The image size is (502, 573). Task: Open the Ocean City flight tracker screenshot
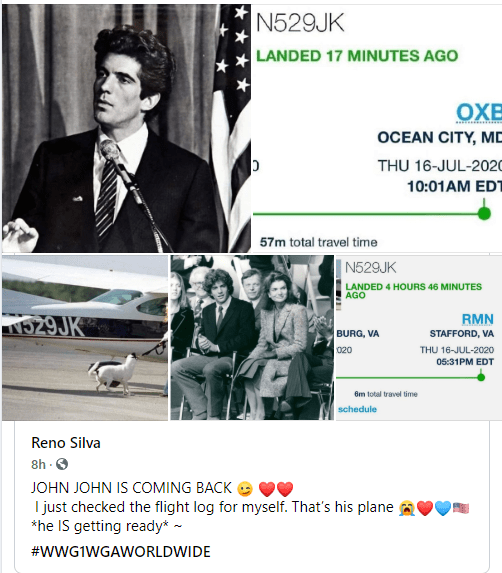tap(377, 128)
